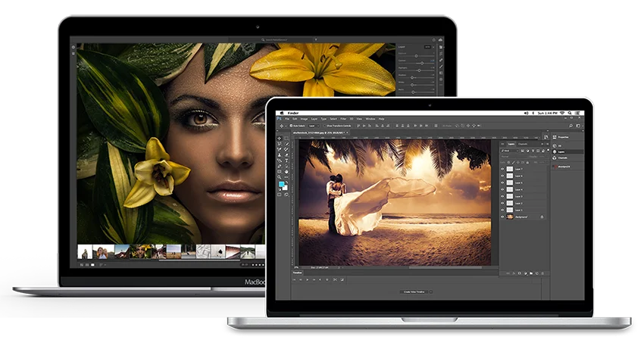Image resolution: width=644 pixels, height=343 pixels.
Task: Select the Background layer thumbnail
Action: coord(510,217)
